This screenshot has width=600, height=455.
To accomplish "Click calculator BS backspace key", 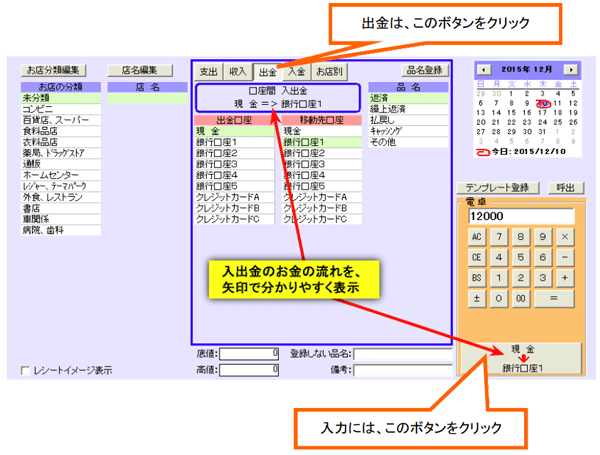I will [x=477, y=278].
